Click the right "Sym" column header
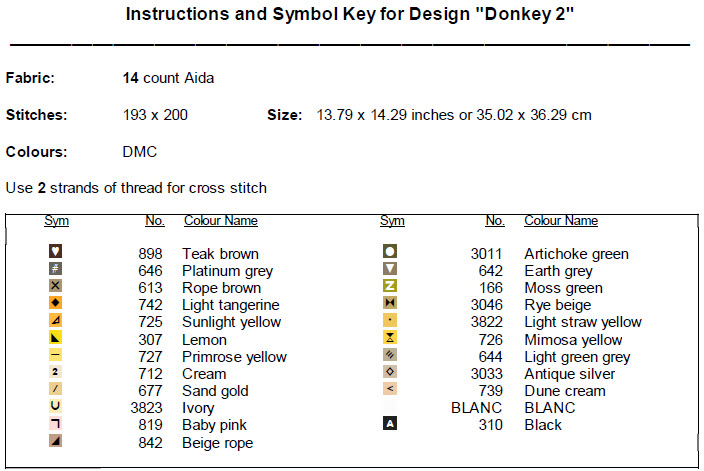Viewport: 704px width, 471px height. click(392, 221)
